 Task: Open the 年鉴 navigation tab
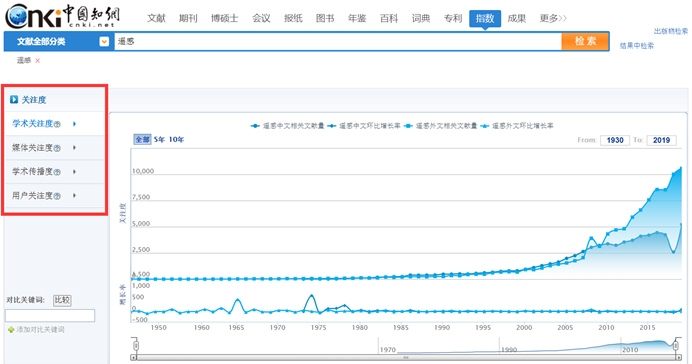coord(357,18)
